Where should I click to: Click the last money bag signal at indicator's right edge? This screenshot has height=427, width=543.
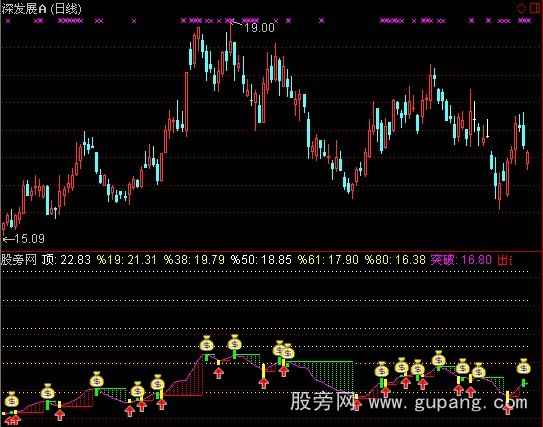point(523,366)
